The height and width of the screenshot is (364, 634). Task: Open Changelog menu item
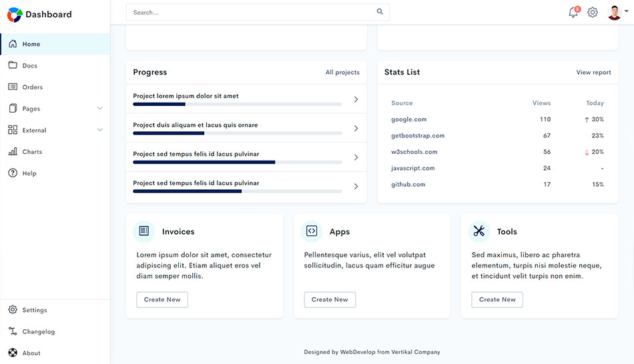click(x=55, y=331)
